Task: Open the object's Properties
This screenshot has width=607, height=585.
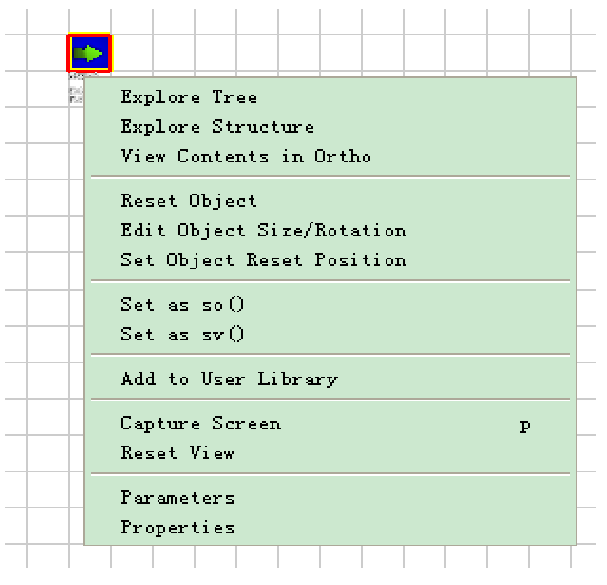Action: (x=177, y=527)
